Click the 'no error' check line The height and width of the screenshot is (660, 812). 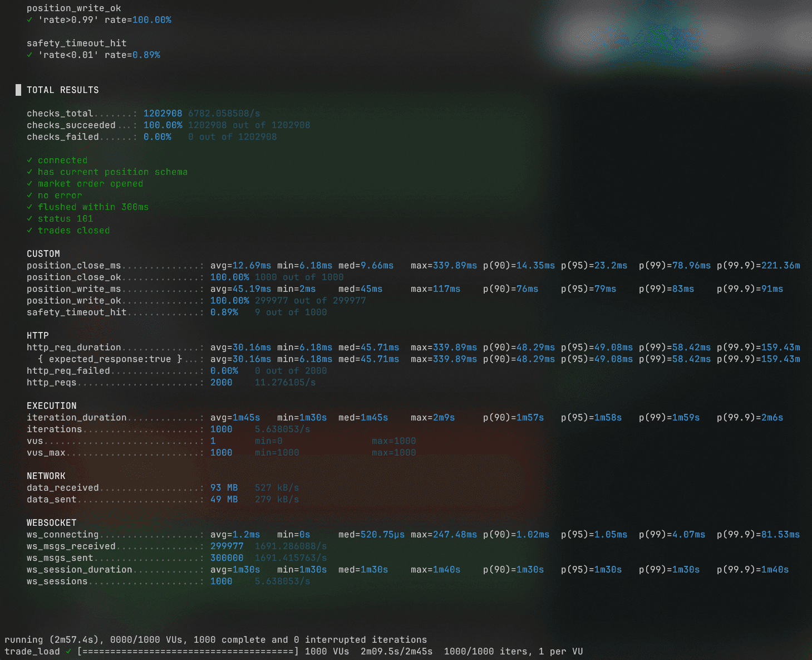coord(55,195)
